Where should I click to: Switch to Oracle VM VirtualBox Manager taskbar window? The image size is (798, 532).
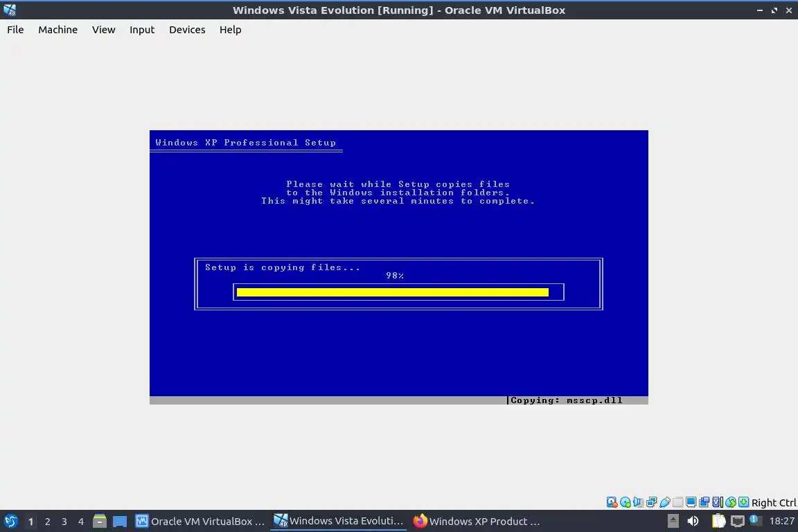click(x=200, y=522)
